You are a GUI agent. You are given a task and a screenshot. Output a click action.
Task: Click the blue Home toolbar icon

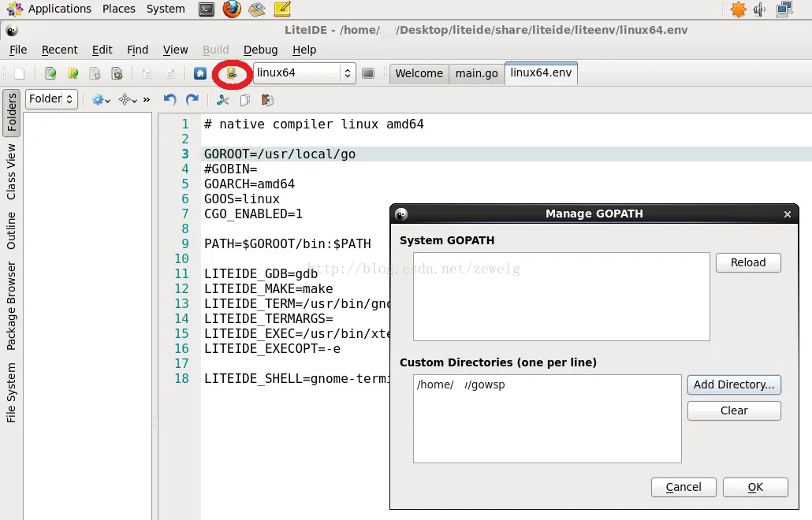(x=200, y=73)
